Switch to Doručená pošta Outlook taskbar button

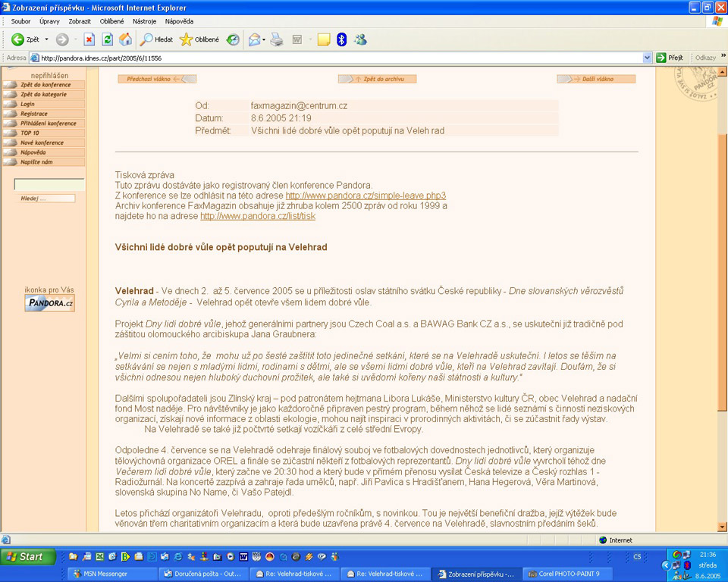coord(202,574)
